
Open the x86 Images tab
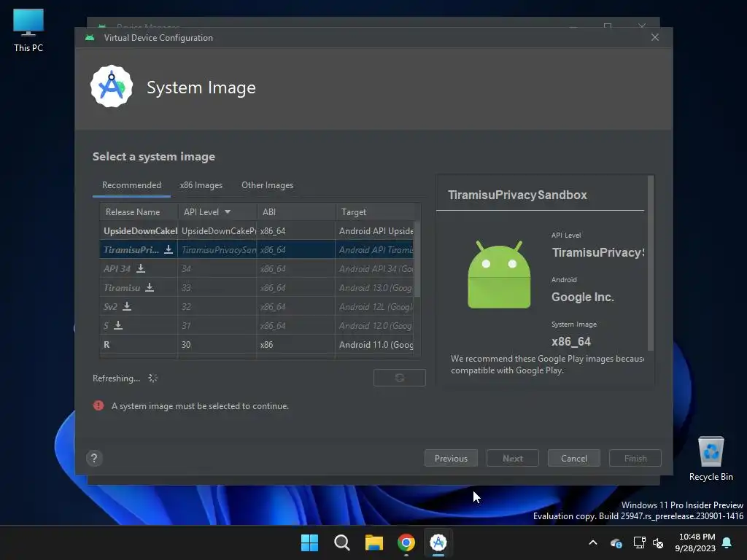click(x=201, y=185)
